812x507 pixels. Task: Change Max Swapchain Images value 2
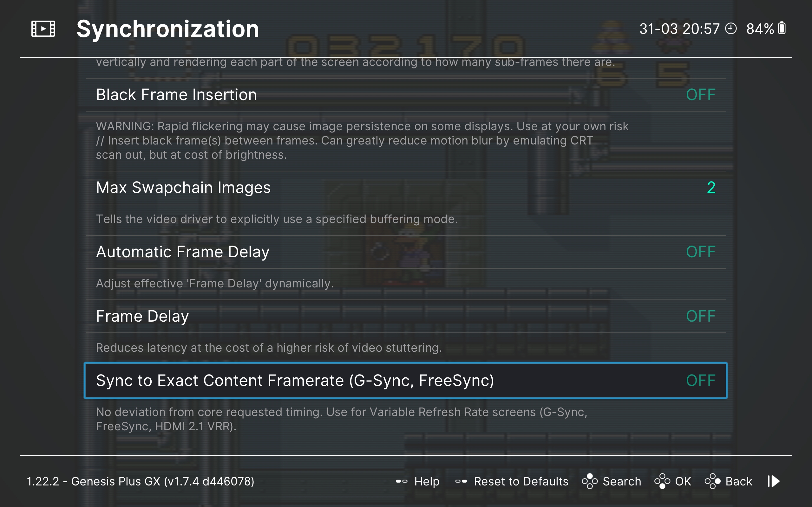click(711, 188)
